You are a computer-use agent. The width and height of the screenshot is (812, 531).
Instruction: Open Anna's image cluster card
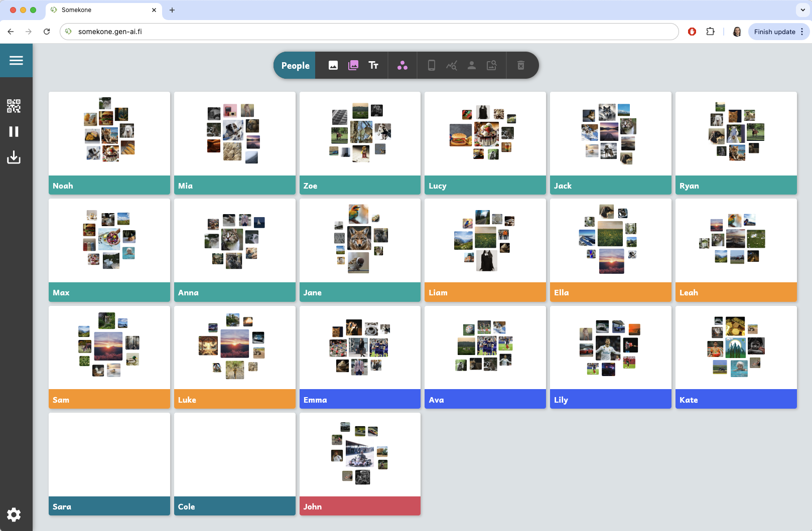pyautogui.click(x=235, y=250)
